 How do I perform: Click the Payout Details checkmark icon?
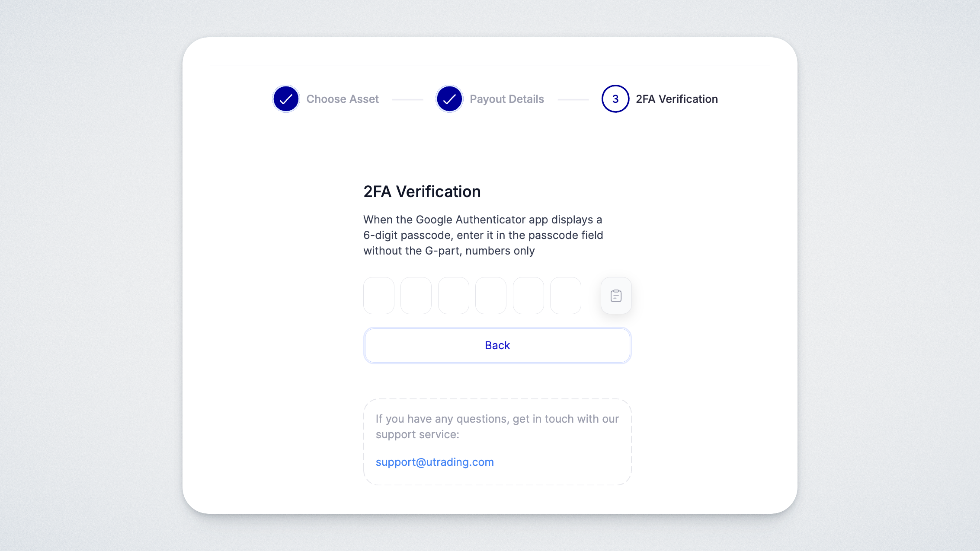pyautogui.click(x=449, y=99)
